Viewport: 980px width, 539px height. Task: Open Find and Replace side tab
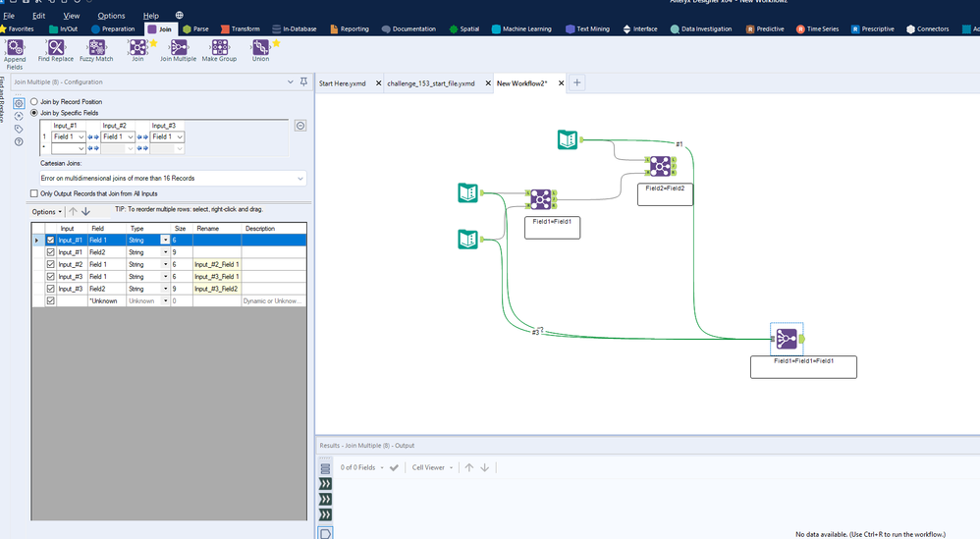coord(3,99)
